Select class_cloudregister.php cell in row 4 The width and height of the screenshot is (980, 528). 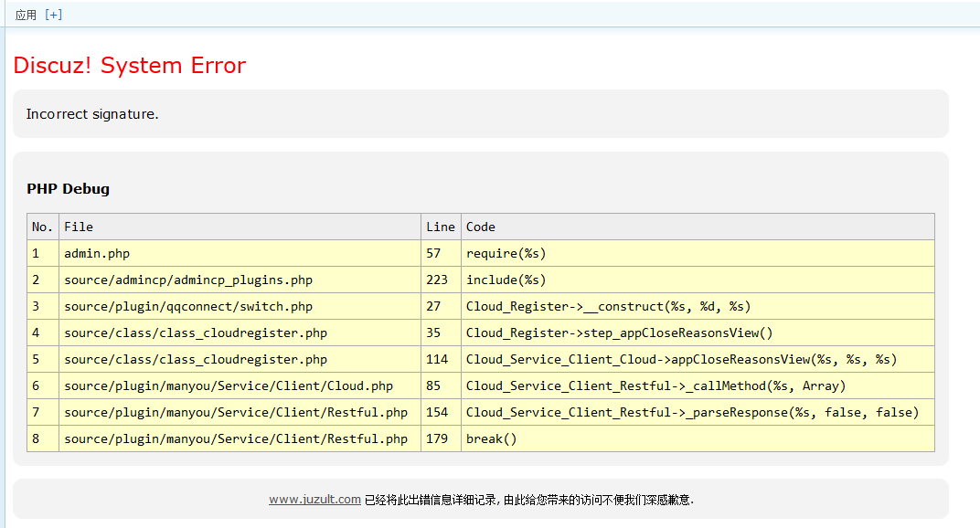coord(240,333)
